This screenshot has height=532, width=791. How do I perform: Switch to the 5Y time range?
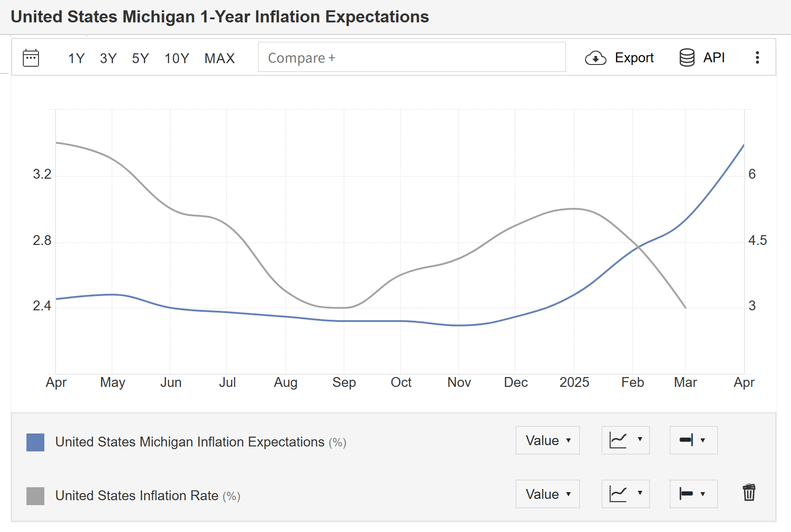pyautogui.click(x=140, y=58)
